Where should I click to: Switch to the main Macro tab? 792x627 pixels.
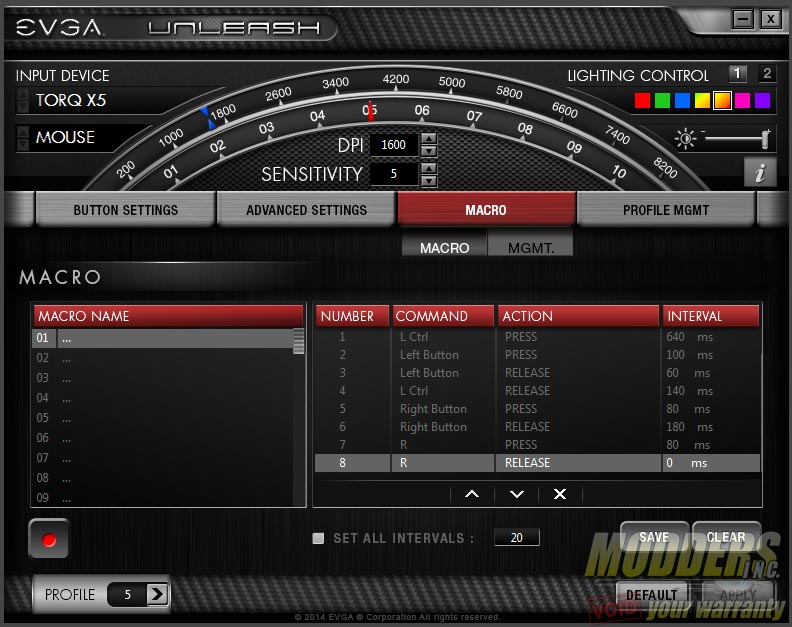point(486,209)
